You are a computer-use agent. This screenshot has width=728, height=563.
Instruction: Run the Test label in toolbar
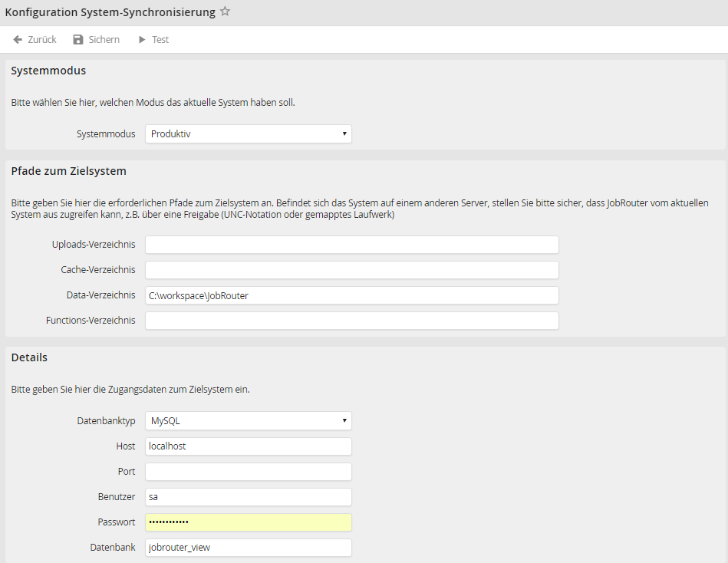click(160, 39)
